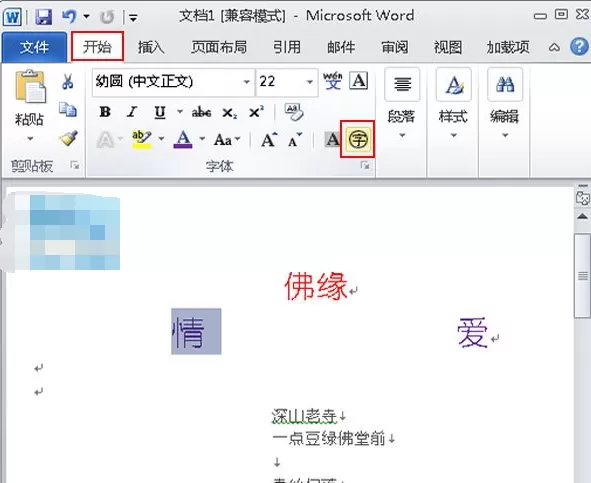The image size is (591, 483).
Task: Click the red title text 佛缘
Action: (x=316, y=287)
